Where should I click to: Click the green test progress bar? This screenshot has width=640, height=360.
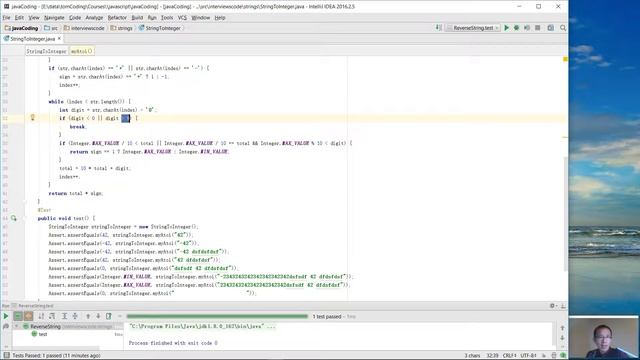(217, 316)
